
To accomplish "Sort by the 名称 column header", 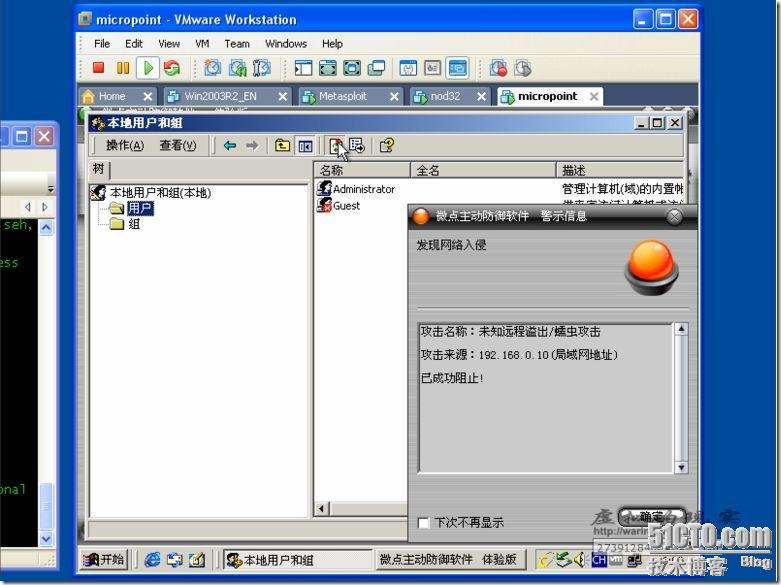I will (x=362, y=170).
